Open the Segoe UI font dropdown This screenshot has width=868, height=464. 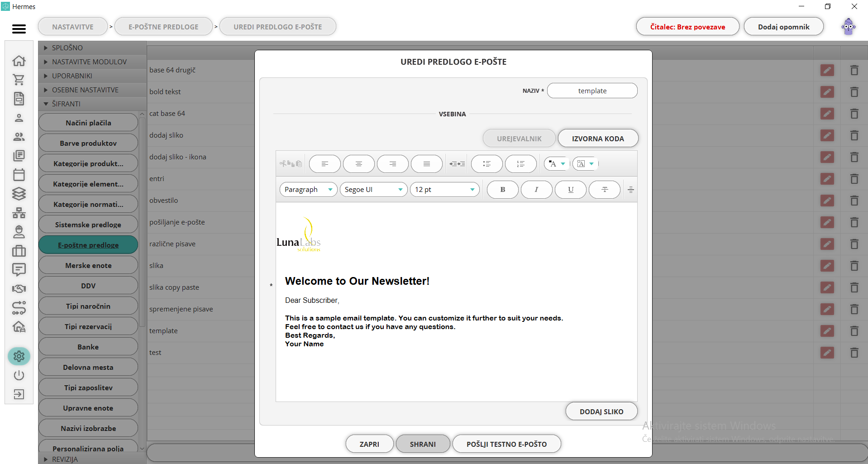374,190
